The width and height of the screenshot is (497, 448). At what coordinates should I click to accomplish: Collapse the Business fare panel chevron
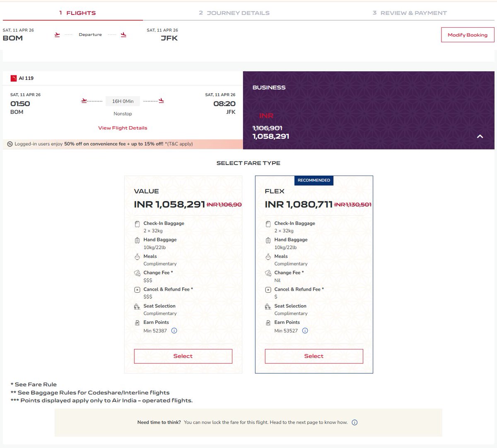[x=480, y=136]
